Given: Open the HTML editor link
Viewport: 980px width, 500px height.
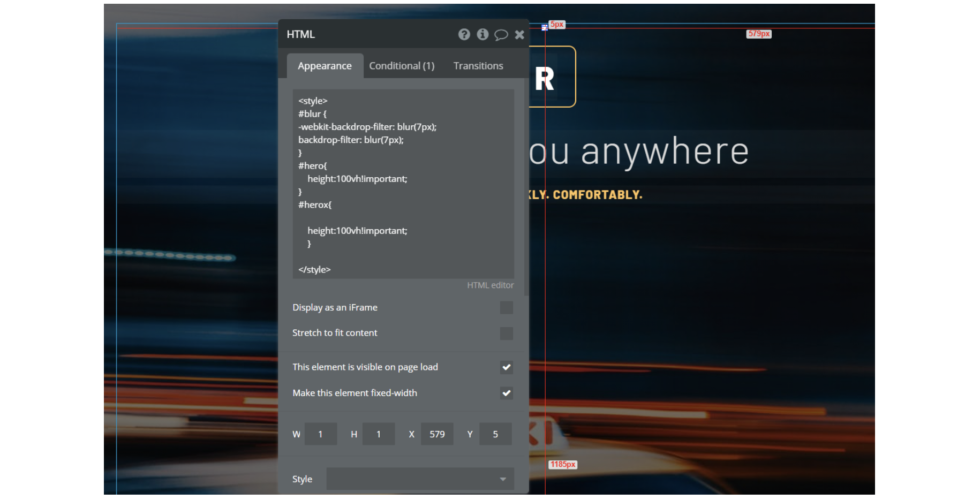Looking at the screenshot, I should [490, 285].
